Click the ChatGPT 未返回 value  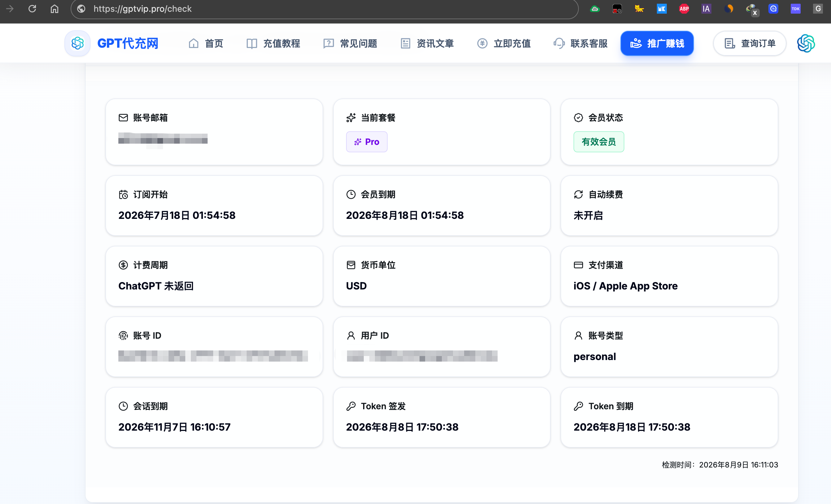pos(156,286)
